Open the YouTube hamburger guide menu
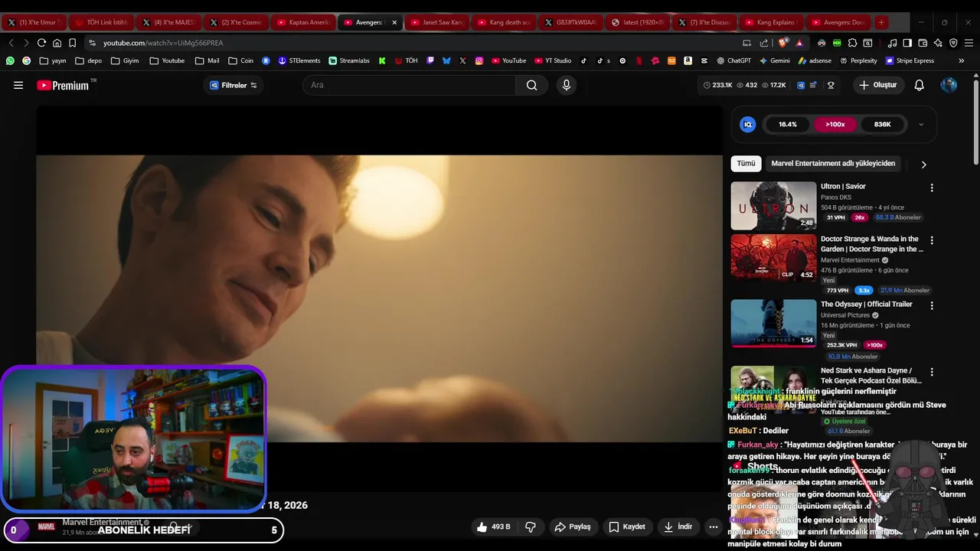 pos(18,85)
